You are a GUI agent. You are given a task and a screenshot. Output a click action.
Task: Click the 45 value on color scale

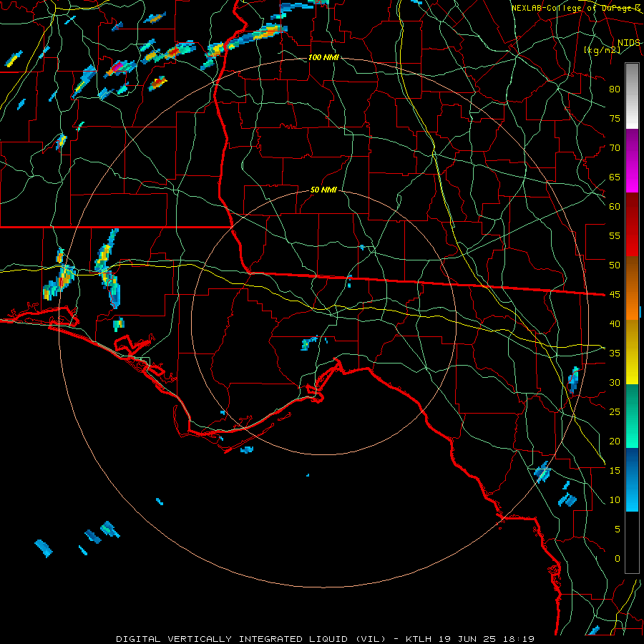(615, 295)
